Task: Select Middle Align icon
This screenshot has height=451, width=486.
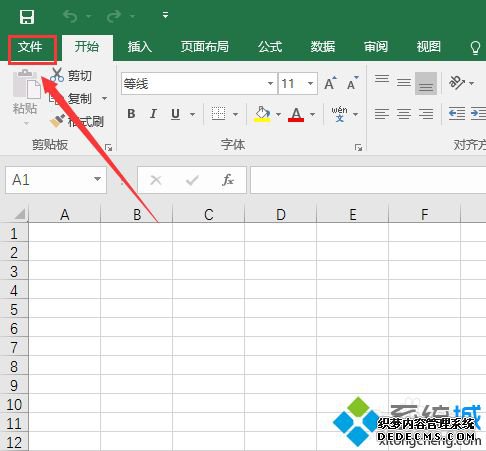Action: (x=404, y=83)
